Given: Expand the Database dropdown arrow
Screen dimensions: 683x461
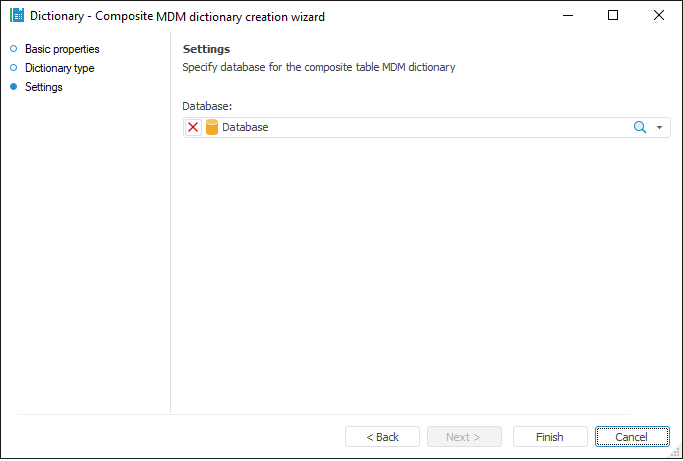Looking at the screenshot, I should 660,128.
